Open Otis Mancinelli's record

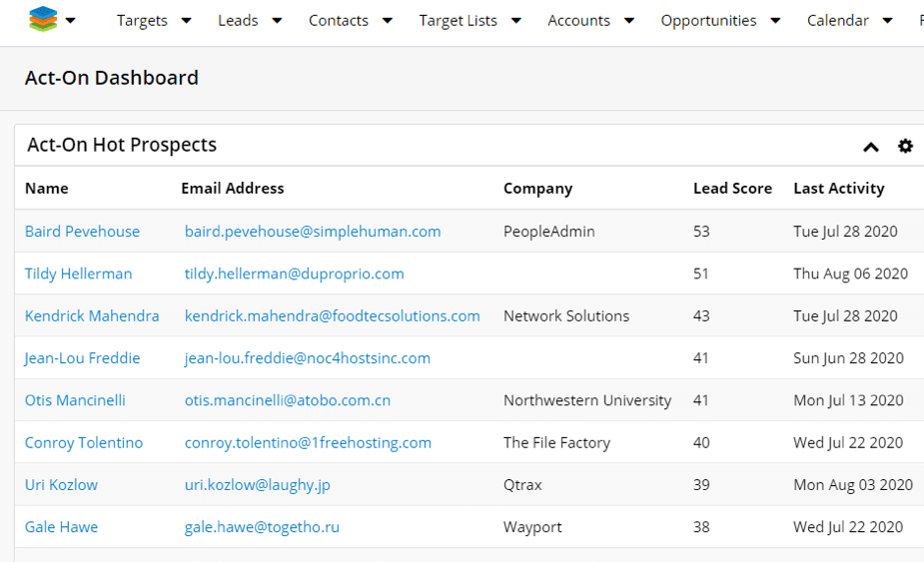[75, 400]
